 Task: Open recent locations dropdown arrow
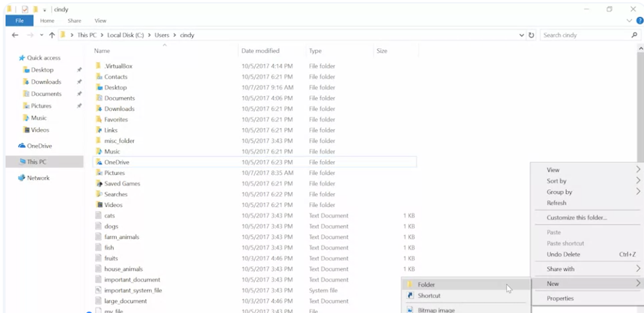click(x=42, y=35)
